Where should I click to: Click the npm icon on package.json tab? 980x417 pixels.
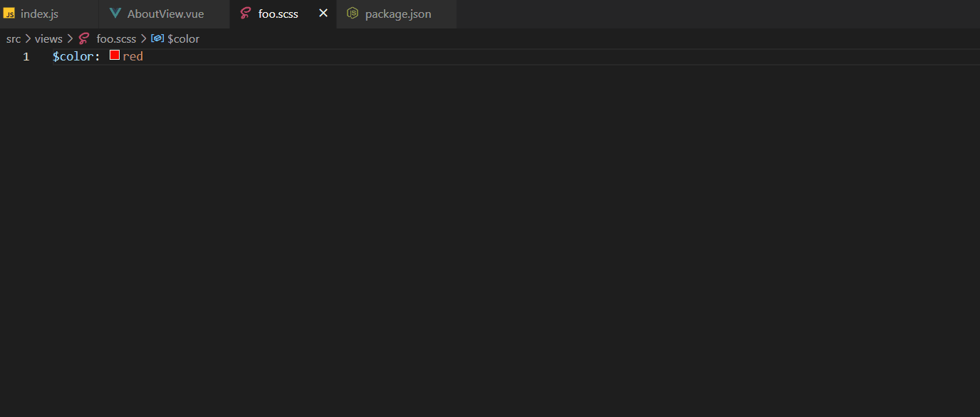(x=353, y=13)
